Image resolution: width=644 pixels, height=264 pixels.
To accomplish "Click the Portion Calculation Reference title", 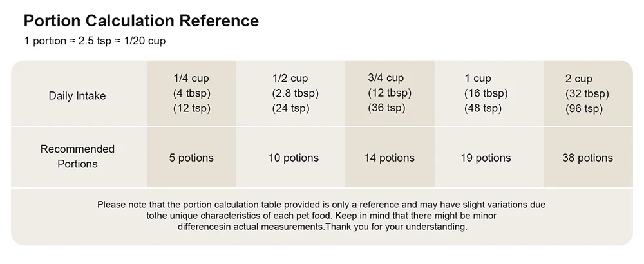I will click(x=140, y=21).
